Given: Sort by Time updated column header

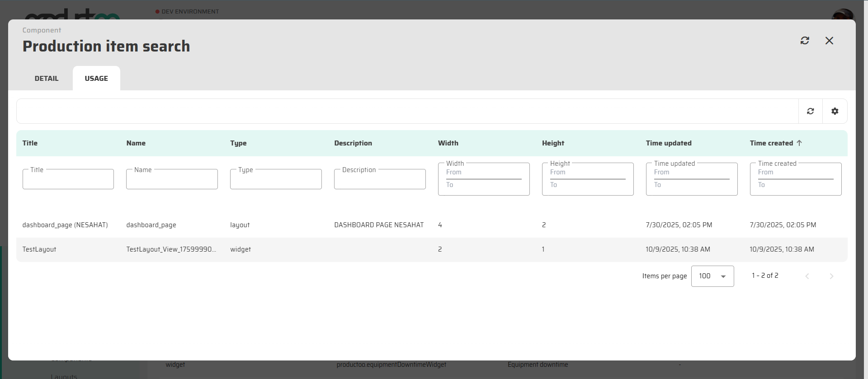Looking at the screenshot, I should (668, 143).
